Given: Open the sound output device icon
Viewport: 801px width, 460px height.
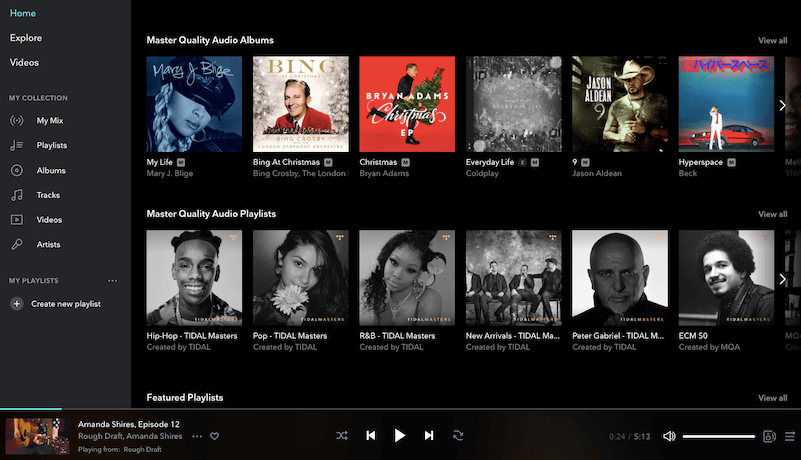Looking at the screenshot, I should (x=769, y=436).
